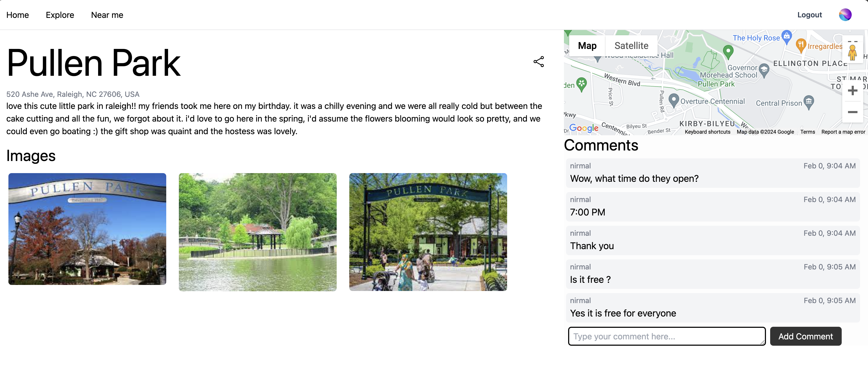
Task: Open the Keyboard shortcuts link
Action: point(707,132)
